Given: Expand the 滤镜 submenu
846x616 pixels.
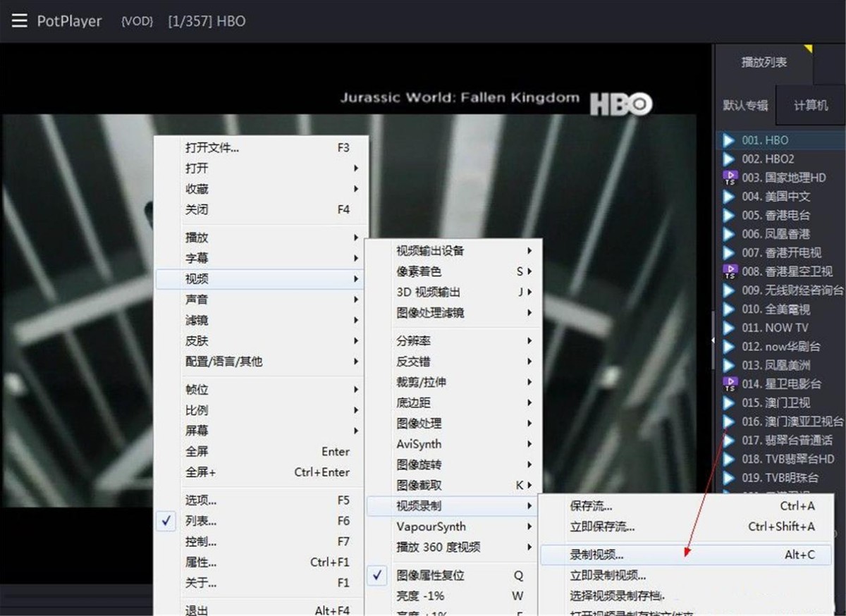Looking at the screenshot, I should pyautogui.click(x=260, y=320).
